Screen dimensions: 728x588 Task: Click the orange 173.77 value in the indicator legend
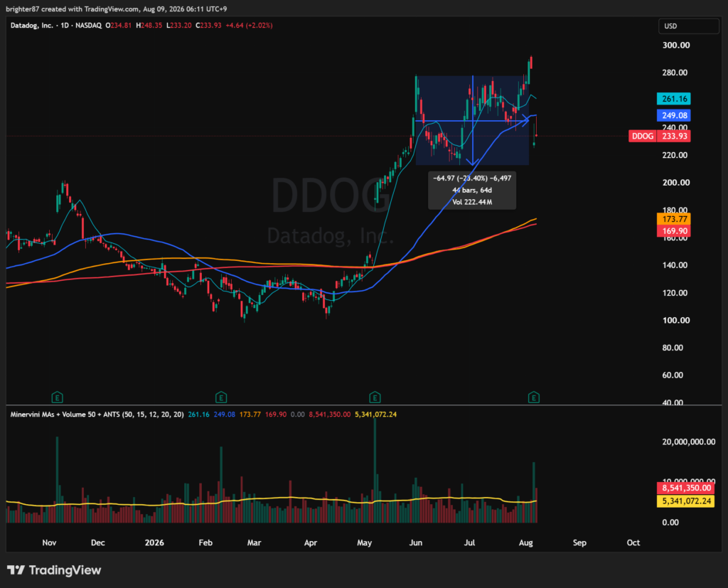250,415
